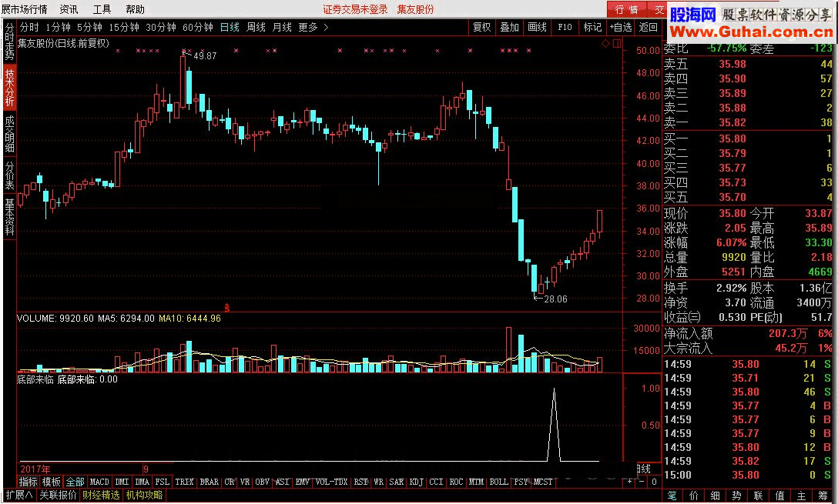This screenshot has height=504, width=838.
Task: Open the 帮助 menu
Action: pos(135,9)
